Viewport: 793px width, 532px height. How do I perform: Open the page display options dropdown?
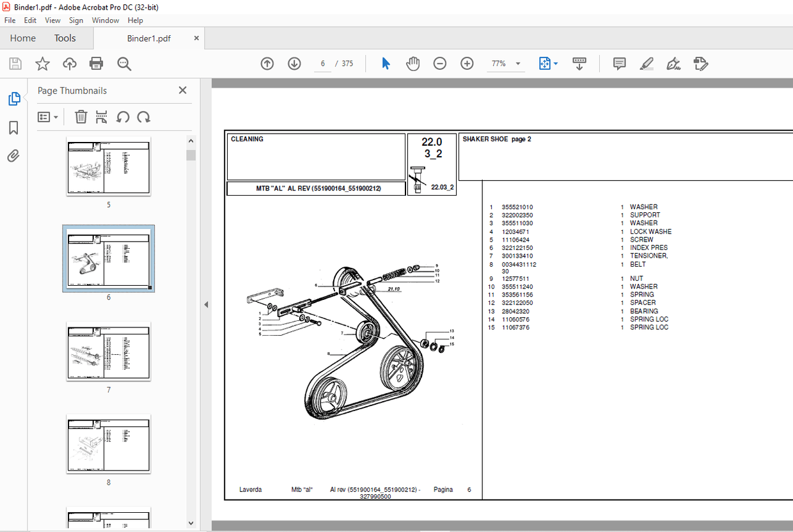(x=547, y=63)
